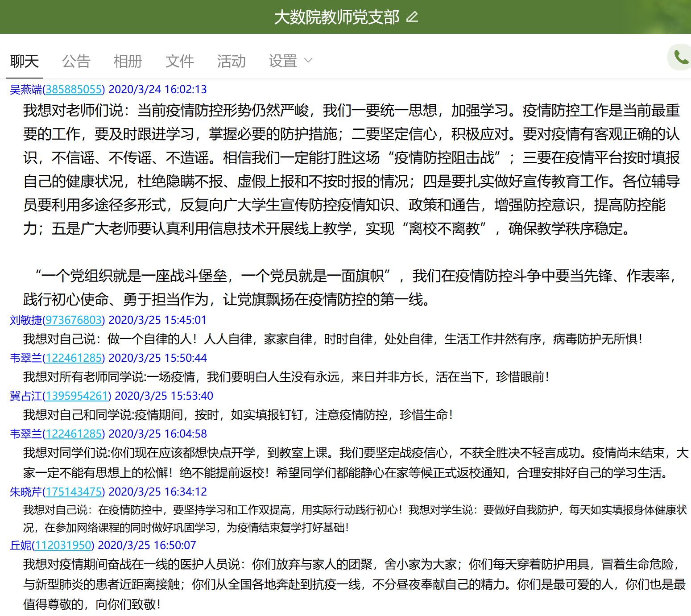Open 韦翠兰's number link in 15:50:44 message
Image resolution: width=691 pixels, height=616 pixels.
click(x=74, y=358)
